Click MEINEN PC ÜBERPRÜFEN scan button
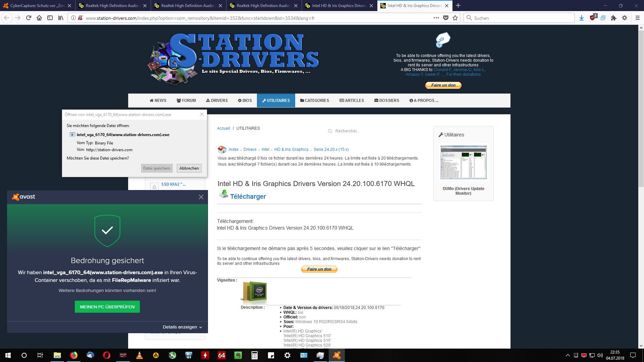This screenshot has height=362, width=644. [107, 306]
